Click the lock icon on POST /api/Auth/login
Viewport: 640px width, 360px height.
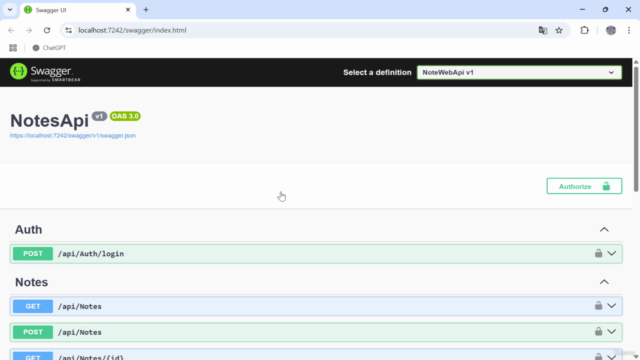598,253
